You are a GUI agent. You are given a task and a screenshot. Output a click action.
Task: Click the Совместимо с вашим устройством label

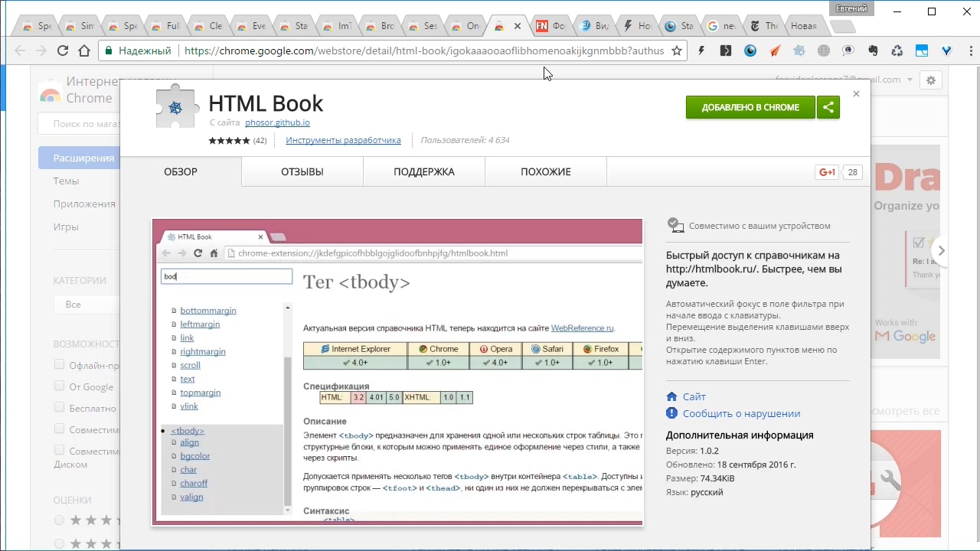pos(759,226)
